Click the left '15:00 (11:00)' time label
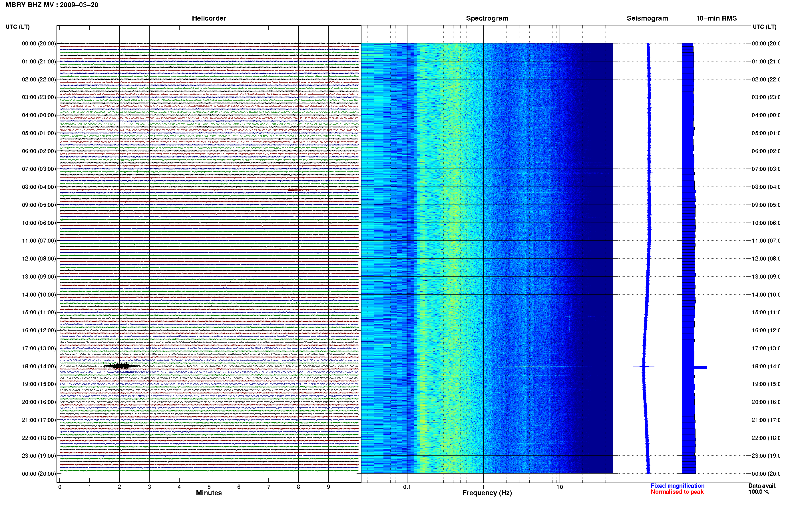812x508 pixels. [39, 313]
